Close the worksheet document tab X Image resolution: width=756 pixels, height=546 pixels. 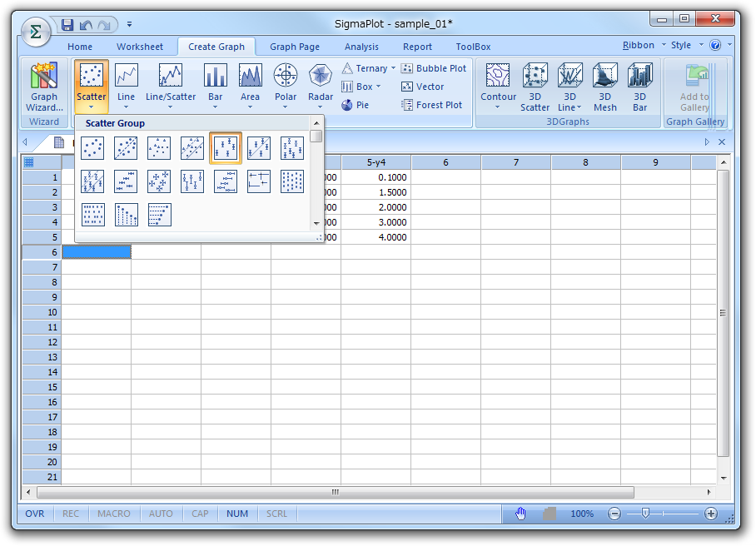722,141
